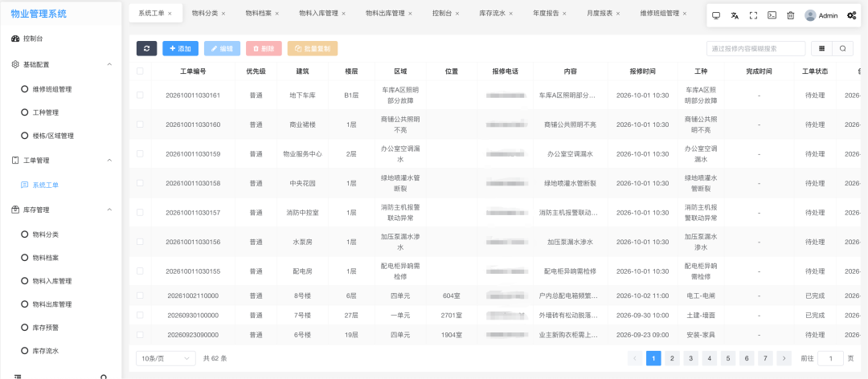Viewport: 868px width, 379px height.
Task: Go to page 4 in pagination
Action: click(709, 359)
